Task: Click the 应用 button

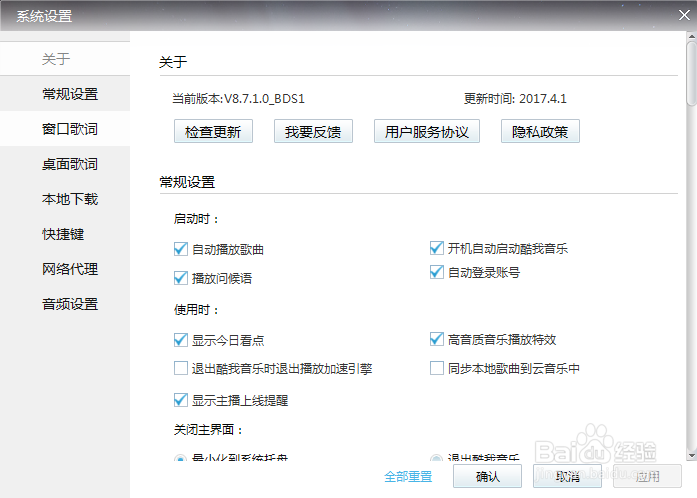Action: click(x=647, y=476)
